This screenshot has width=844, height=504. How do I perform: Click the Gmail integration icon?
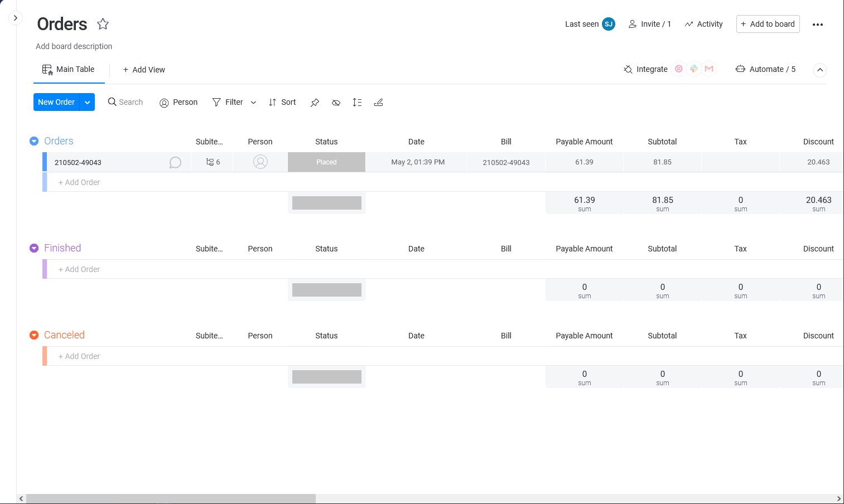tap(709, 69)
